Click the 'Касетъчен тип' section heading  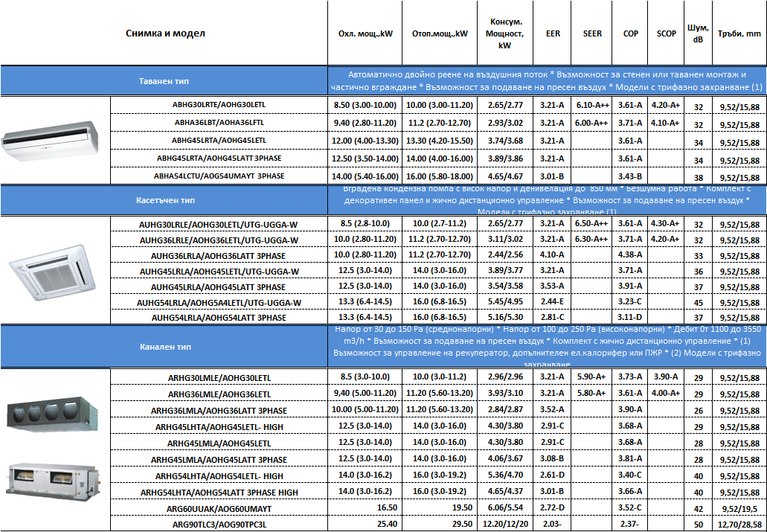click(164, 201)
